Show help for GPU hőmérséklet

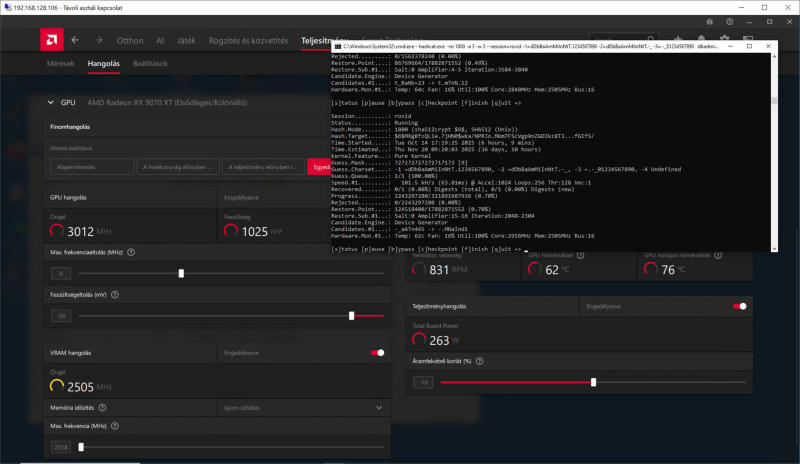pyautogui.click(x=580, y=255)
